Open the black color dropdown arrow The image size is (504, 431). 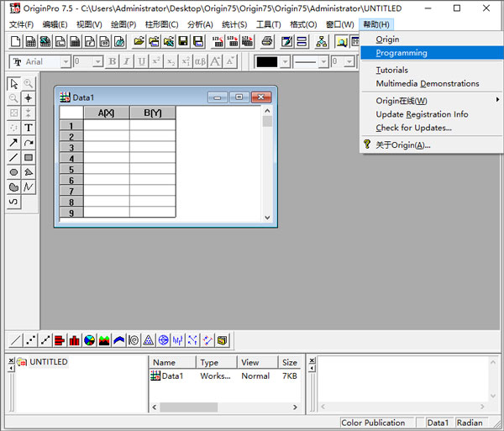tap(285, 61)
